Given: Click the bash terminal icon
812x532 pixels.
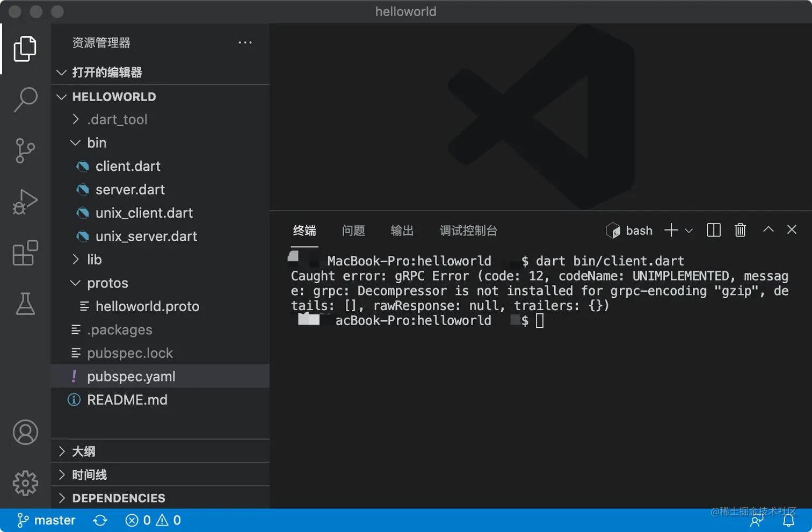Looking at the screenshot, I should click(x=613, y=231).
